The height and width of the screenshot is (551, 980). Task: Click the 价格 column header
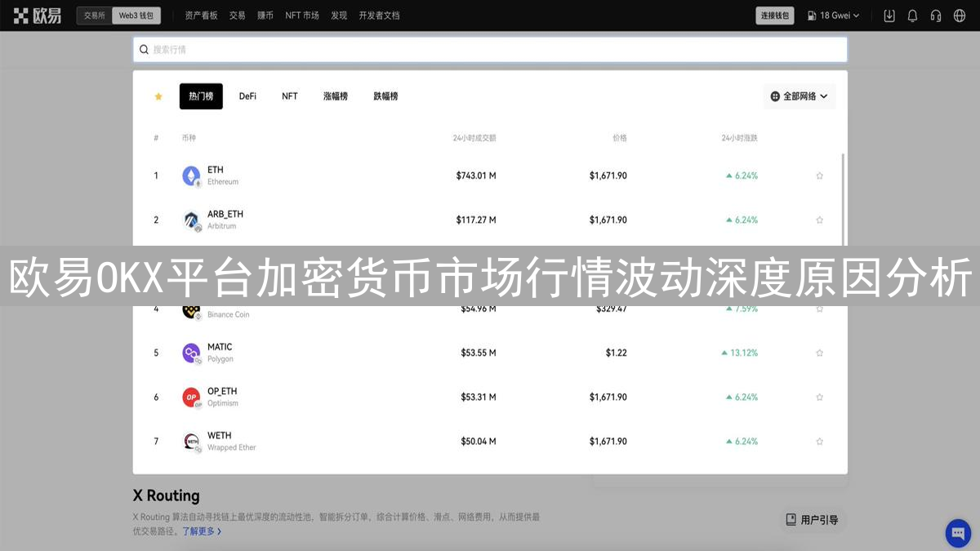[620, 138]
